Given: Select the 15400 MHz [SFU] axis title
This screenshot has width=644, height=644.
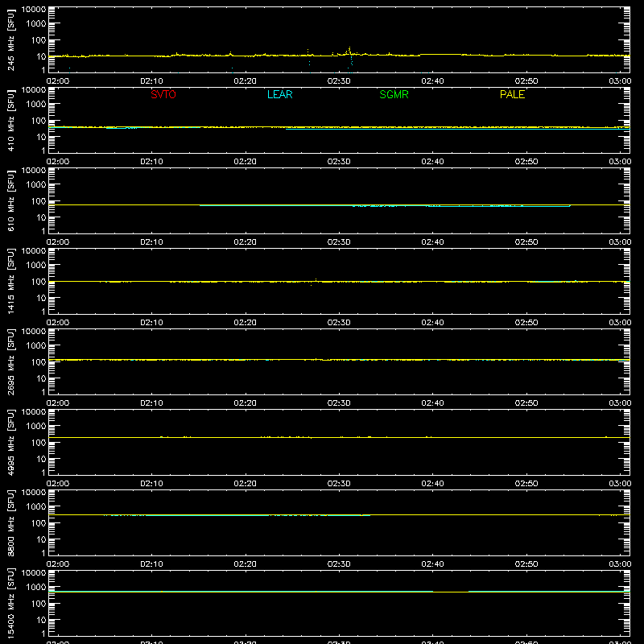Looking at the screenshot, I should click(x=10, y=603).
